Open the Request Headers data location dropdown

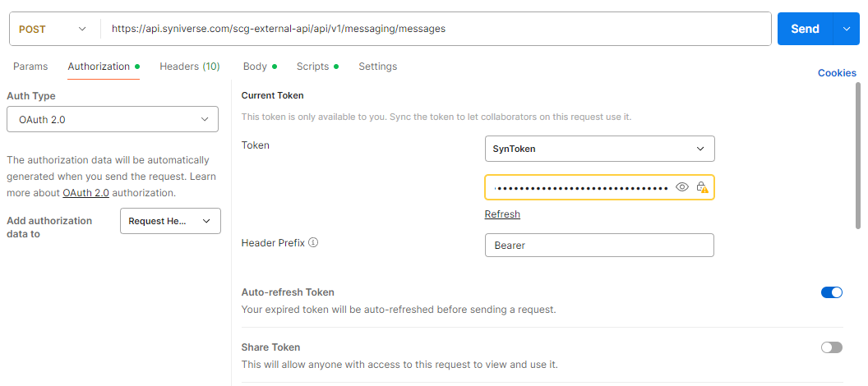tap(170, 221)
